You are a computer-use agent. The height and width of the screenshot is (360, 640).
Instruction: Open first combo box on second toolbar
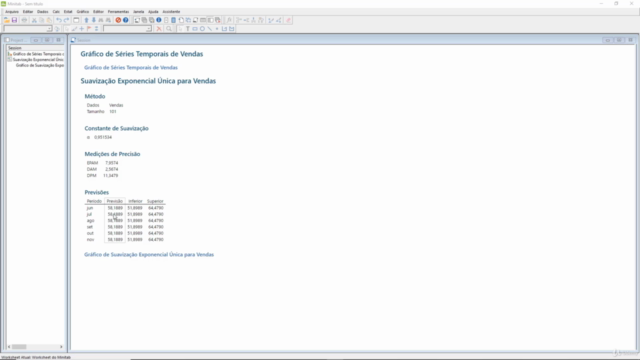28,29
